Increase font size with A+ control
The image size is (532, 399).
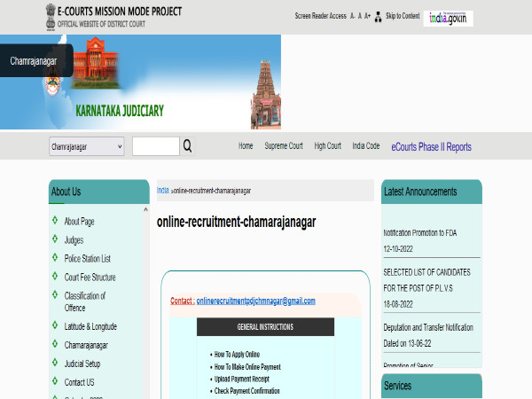[367, 16]
